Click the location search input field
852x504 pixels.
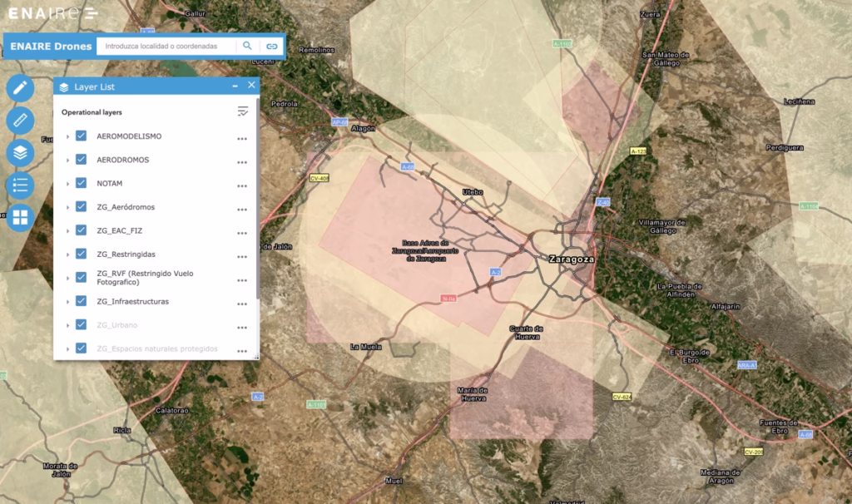pos(166,47)
